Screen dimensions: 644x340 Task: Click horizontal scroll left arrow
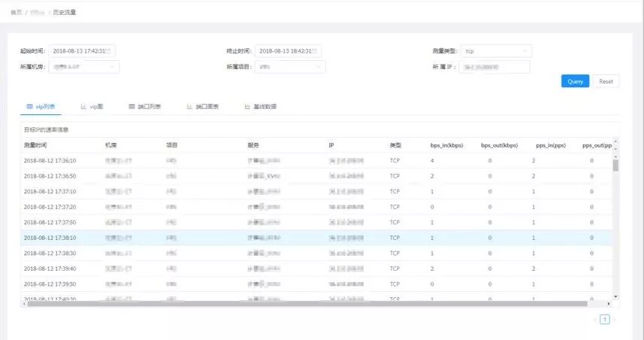coord(24,304)
